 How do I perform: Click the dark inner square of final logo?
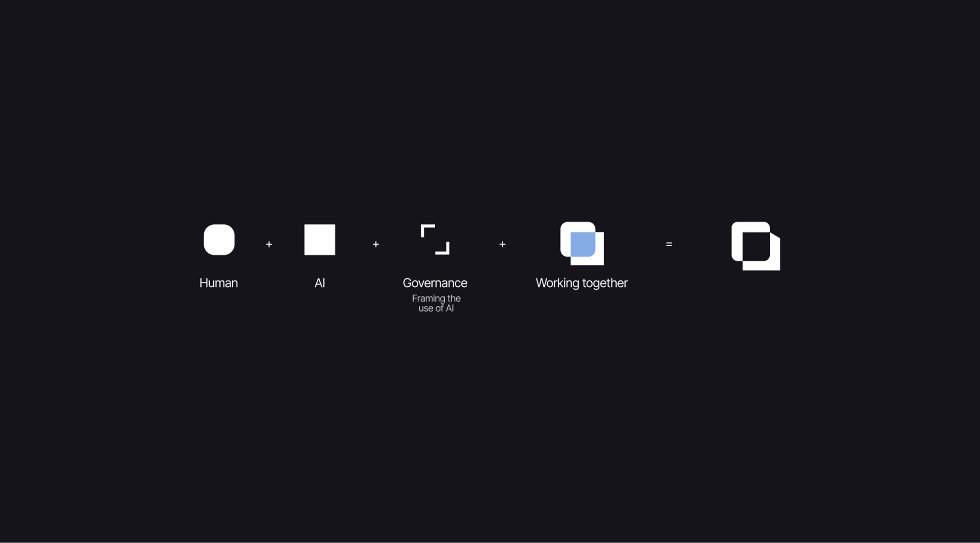(756, 246)
